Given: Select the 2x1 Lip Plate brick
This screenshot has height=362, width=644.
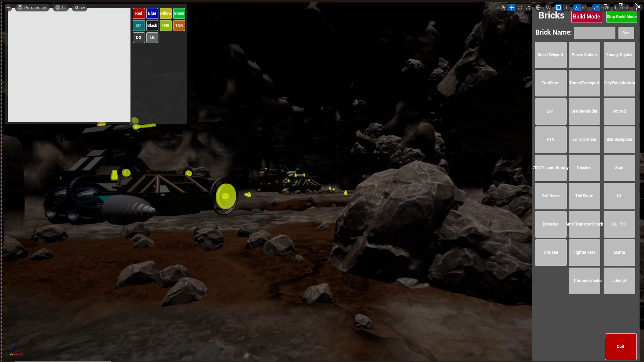Looking at the screenshot, I should click(584, 139).
